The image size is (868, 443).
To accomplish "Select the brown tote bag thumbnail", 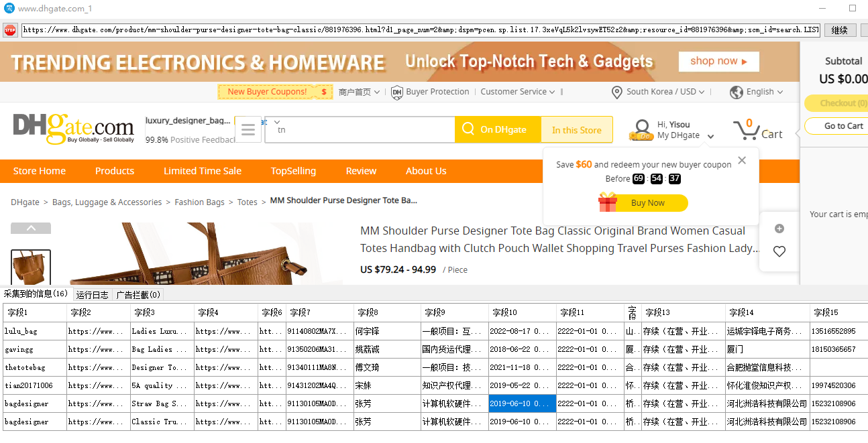I will [x=31, y=267].
